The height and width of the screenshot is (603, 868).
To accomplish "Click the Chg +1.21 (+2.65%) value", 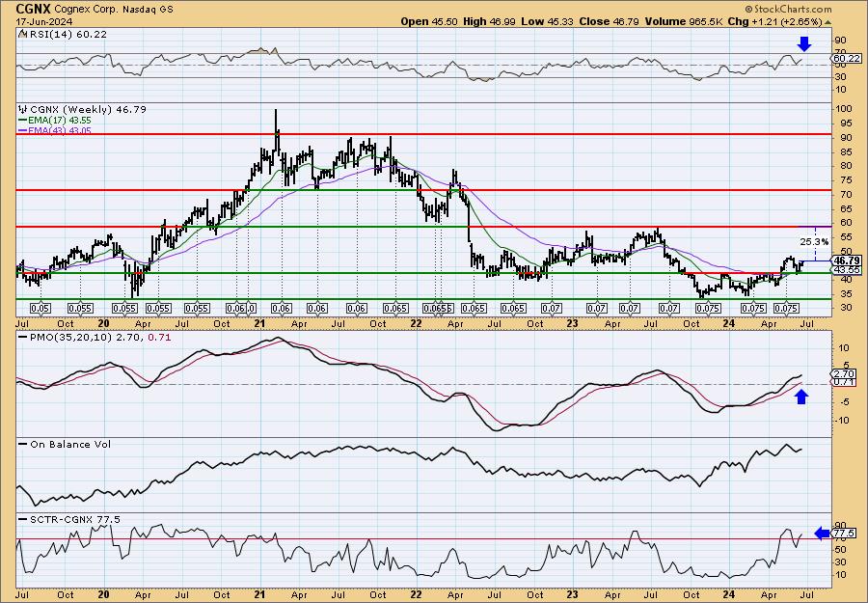I will (x=773, y=21).
